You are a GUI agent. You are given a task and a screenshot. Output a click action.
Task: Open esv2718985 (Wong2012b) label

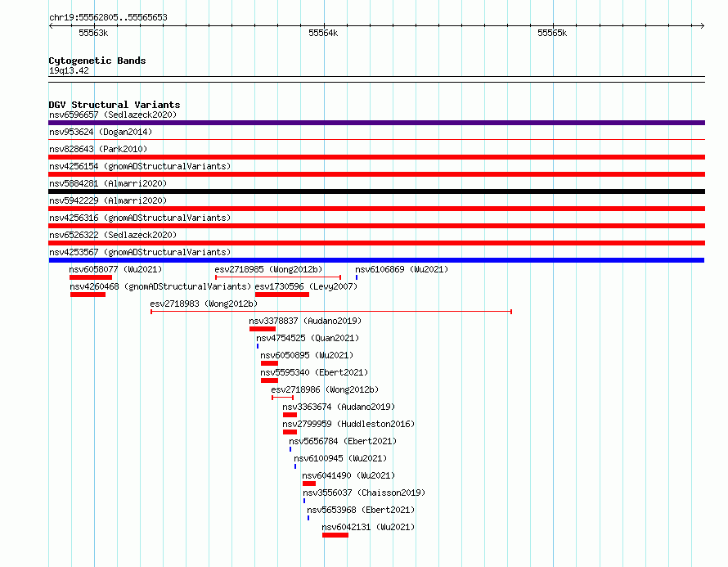268,269
